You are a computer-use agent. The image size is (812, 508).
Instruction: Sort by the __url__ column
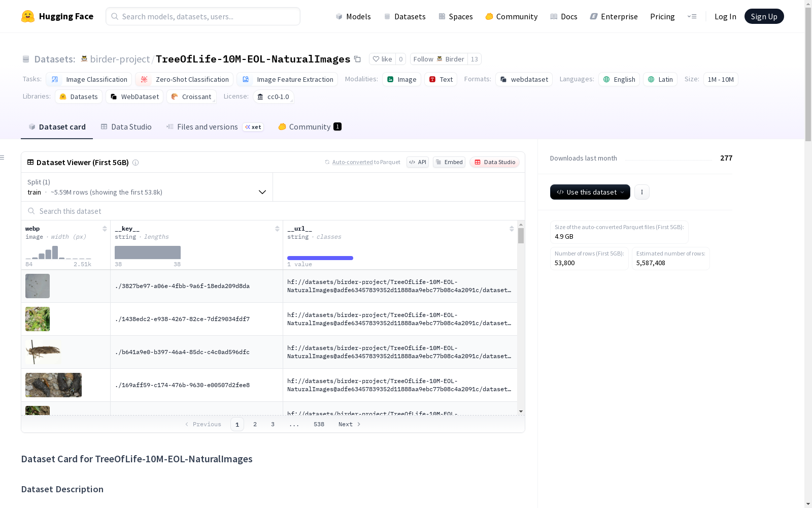pyautogui.click(x=512, y=229)
